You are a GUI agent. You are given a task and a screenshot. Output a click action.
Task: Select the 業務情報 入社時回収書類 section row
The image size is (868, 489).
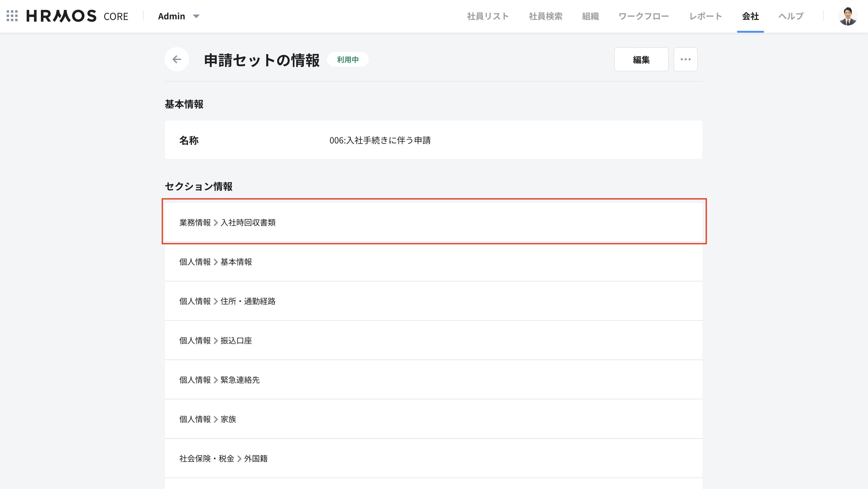pos(433,222)
